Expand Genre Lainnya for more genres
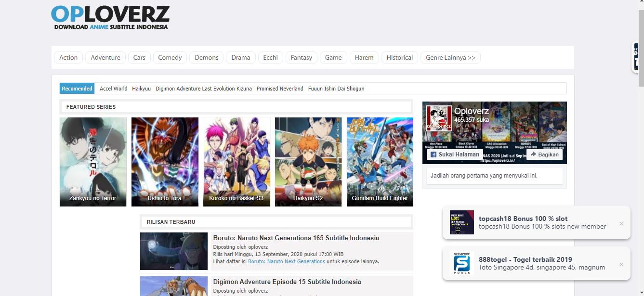 pos(450,58)
